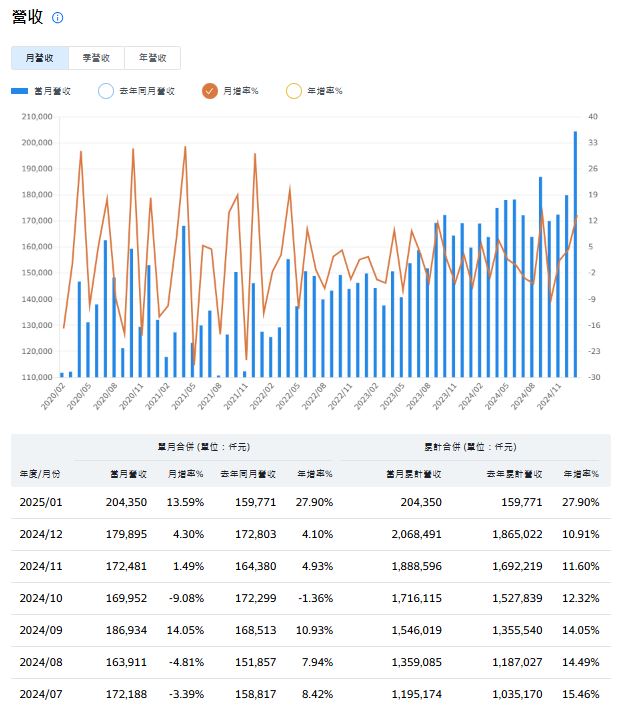Viewport: 626px width, 707px height.
Task: Click the 168,513 last-year revenue cell
Action: click(x=256, y=630)
